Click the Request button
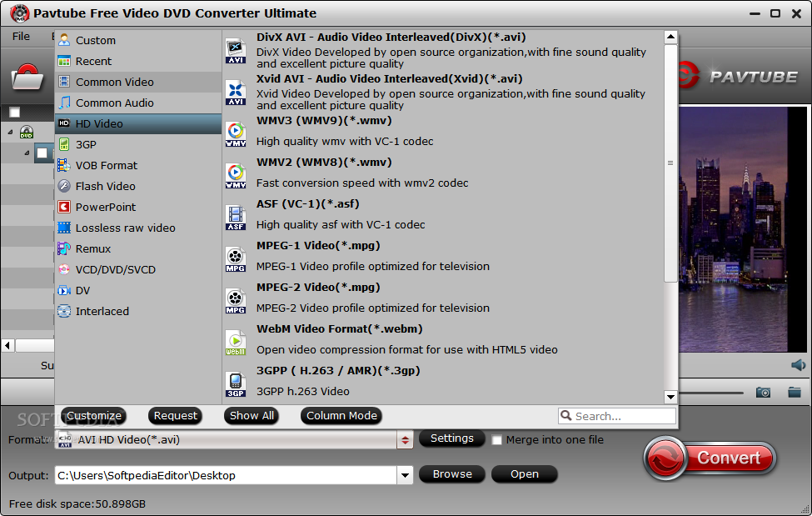Screen dimensions: 812x516 [x=176, y=415]
